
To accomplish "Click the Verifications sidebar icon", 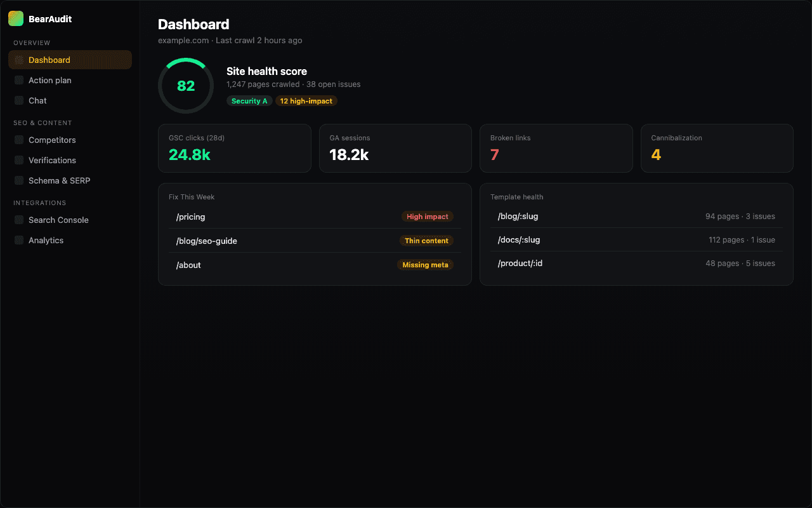I will [19, 160].
